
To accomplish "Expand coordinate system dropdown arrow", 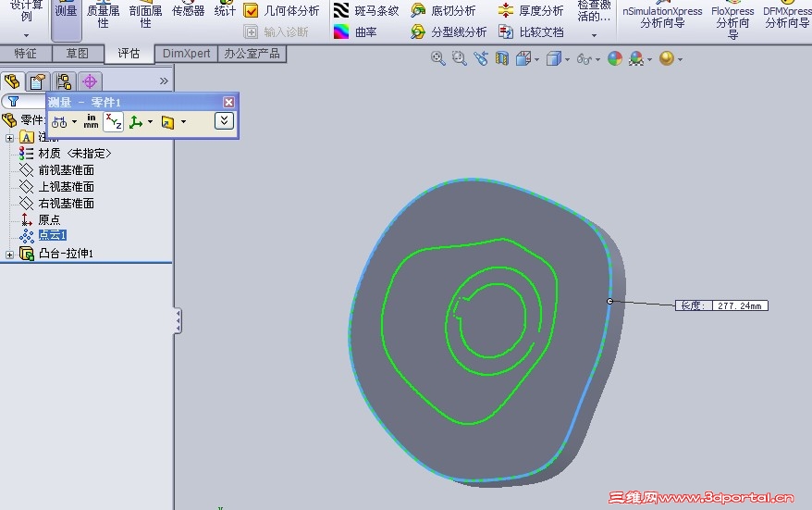I will (150, 122).
